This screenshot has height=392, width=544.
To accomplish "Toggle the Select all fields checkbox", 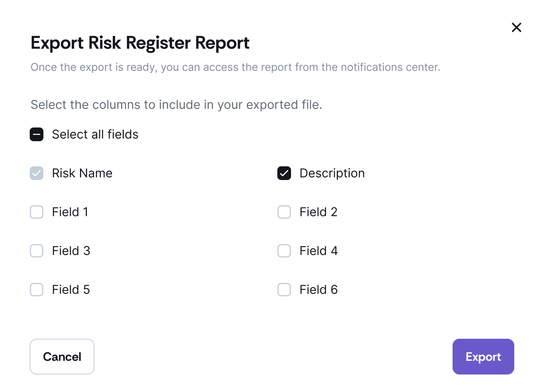I will 37,134.
